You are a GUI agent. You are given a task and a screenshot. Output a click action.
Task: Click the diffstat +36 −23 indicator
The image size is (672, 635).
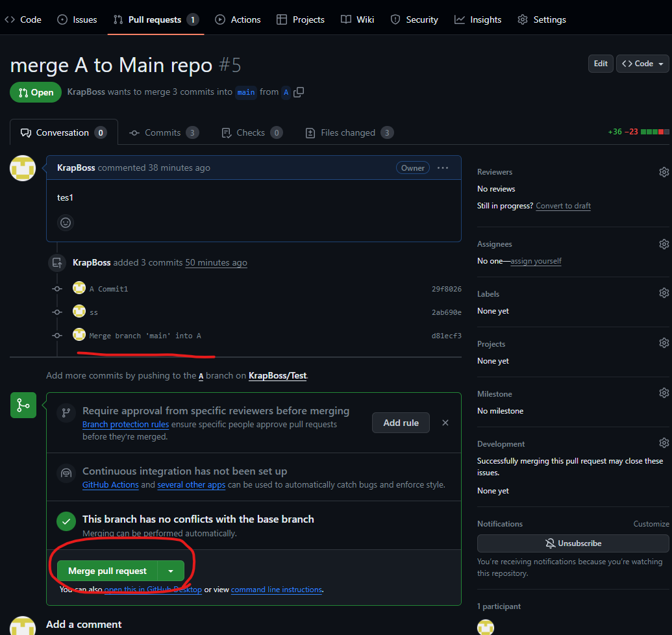[638, 132]
